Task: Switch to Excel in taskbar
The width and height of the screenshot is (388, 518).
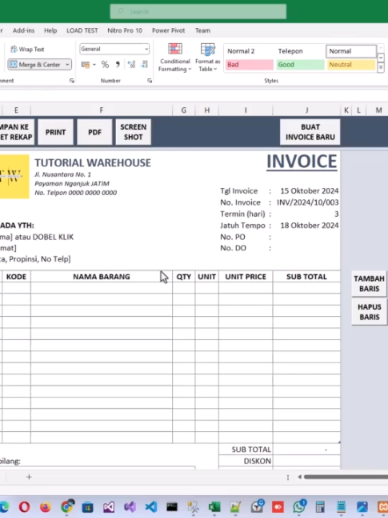Action: (214, 507)
